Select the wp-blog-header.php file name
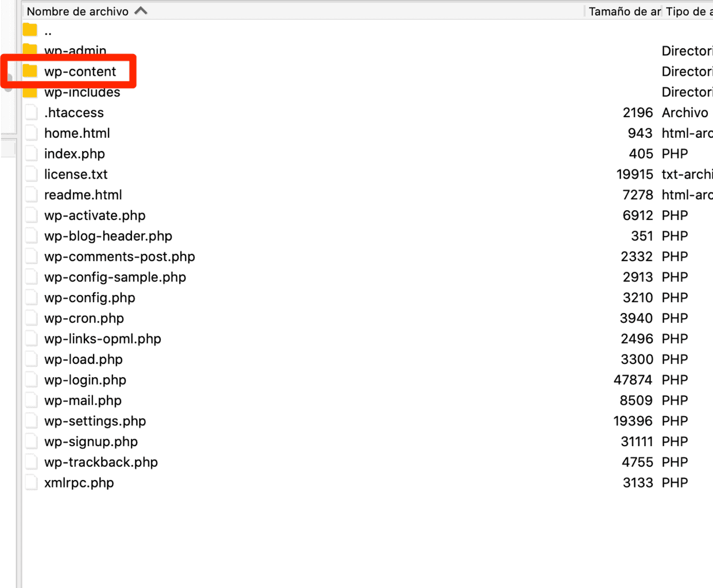The height and width of the screenshot is (588, 713). [x=108, y=236]
